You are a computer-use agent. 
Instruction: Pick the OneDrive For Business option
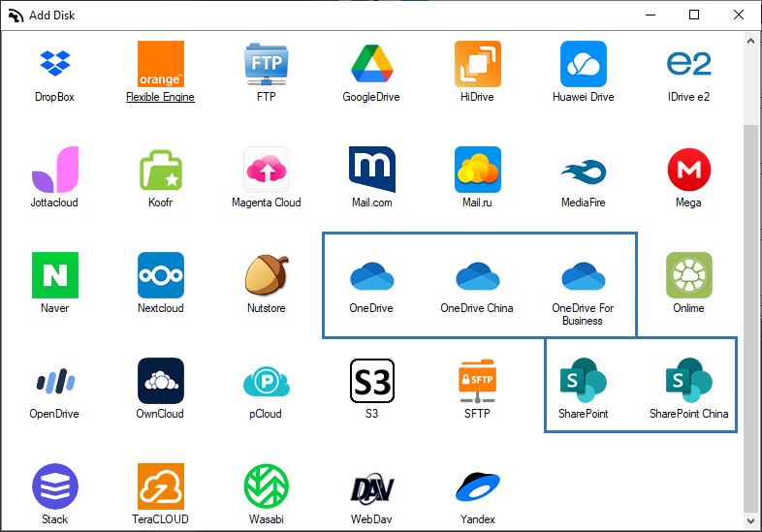click(584, 277)
